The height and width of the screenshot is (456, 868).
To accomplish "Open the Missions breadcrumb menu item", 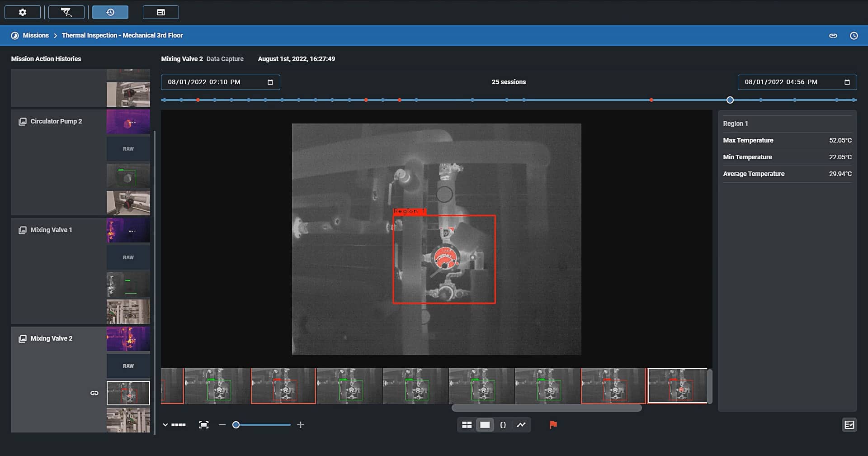I will point(36,35).
